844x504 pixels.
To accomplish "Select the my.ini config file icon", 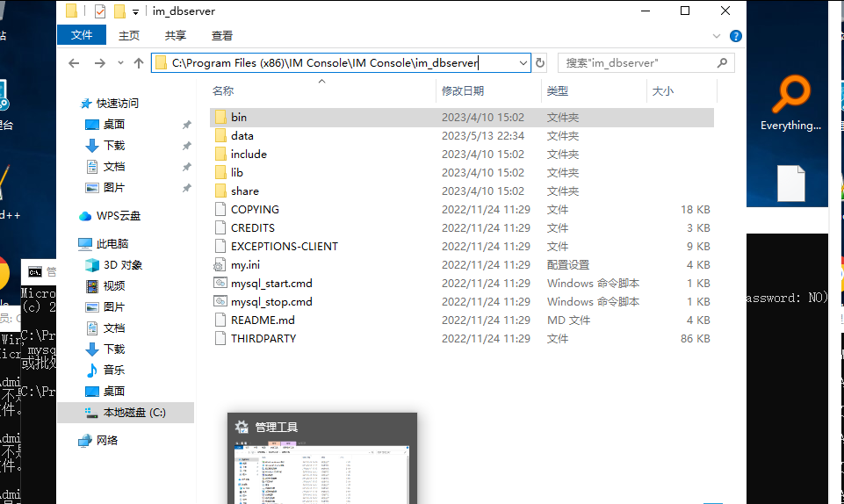I will 220,265.
